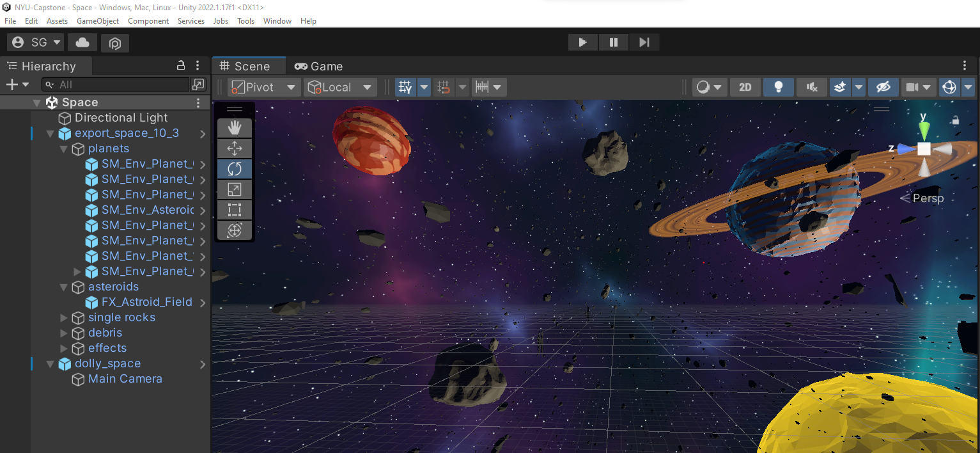This screenshot has height=453, width=980.
Task: Click the search-by-type icon in Hierarchy search
Action: pyautogui.click(x=199, y=84)
